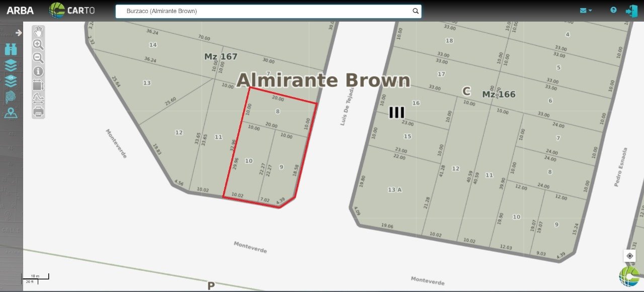Select the hand pan tool

point(38,32)
